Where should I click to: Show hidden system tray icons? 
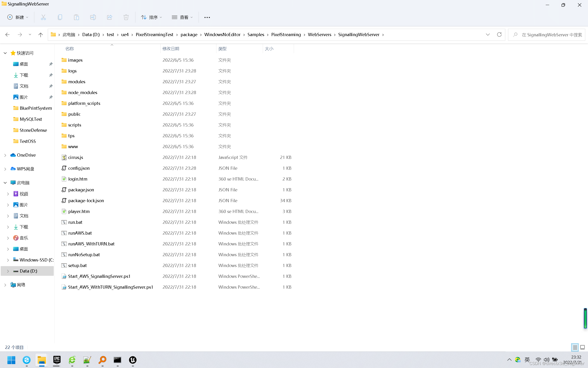[509, 360]
